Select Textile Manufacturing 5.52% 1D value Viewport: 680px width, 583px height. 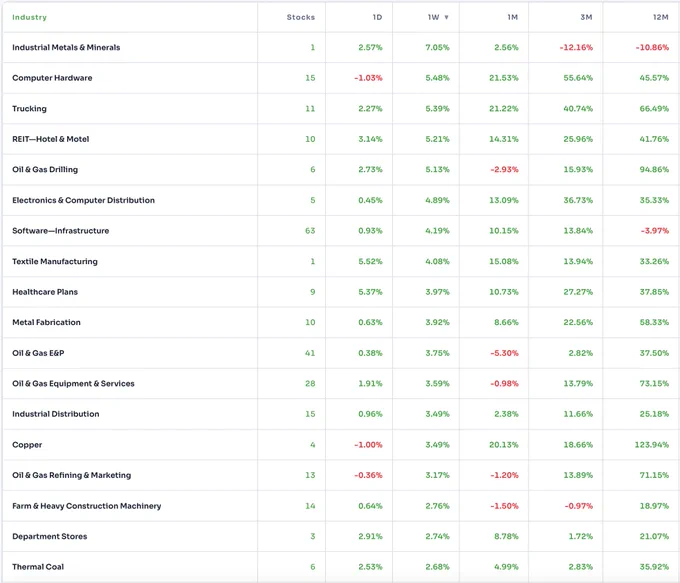[370, 262]
